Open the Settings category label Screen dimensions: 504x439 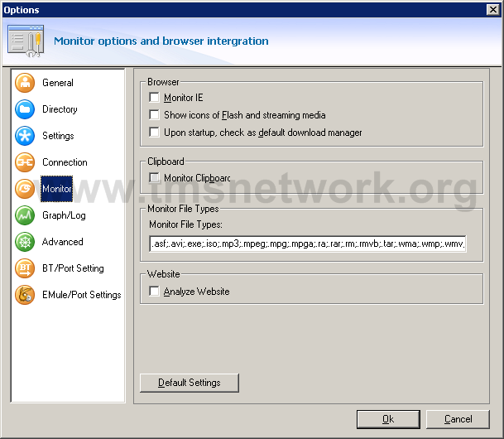(x=58, y=136)
